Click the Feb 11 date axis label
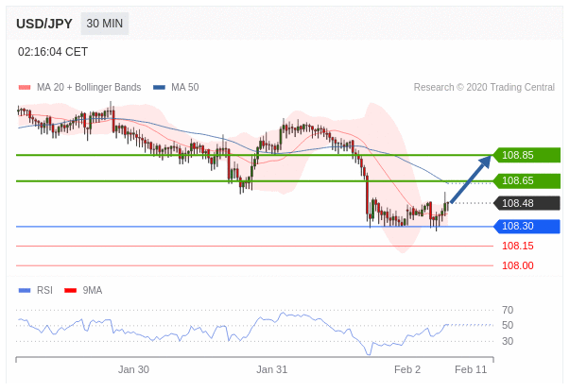The image size is (570, 392). coord(471,369)
